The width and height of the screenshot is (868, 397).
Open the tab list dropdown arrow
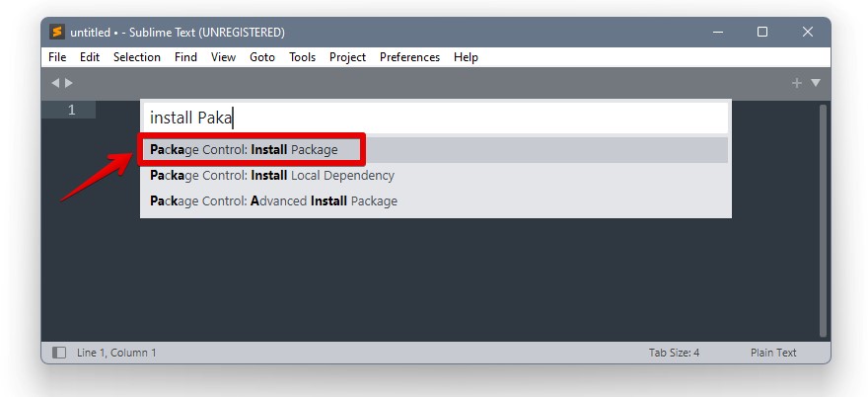tap(816, 83)
